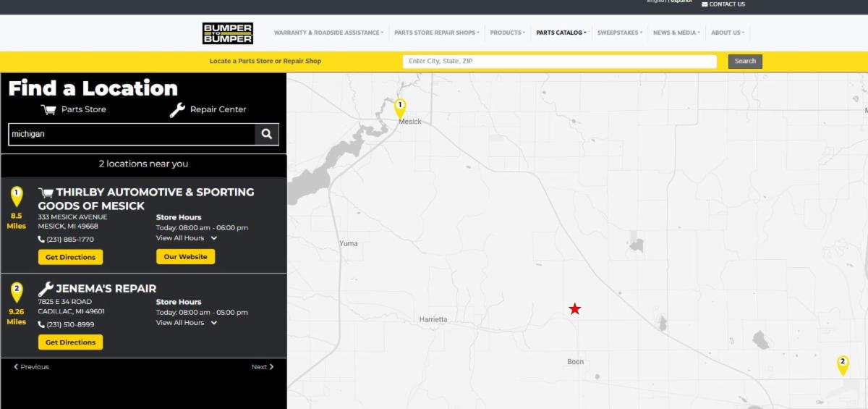Click the magnifier search icon beside michigan
The image size is (868, 409).
click(266, 134)
